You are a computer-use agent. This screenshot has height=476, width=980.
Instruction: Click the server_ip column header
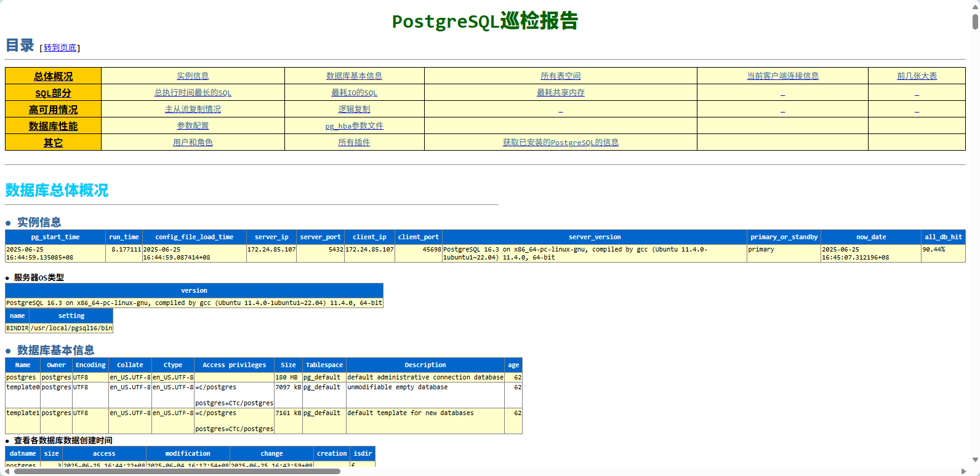coord(271,237)
